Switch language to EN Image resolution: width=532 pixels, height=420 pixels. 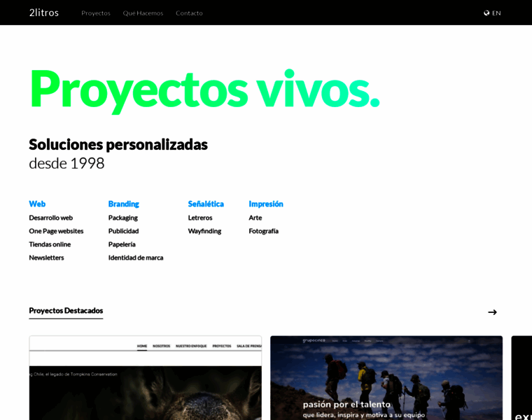(496, 13)
